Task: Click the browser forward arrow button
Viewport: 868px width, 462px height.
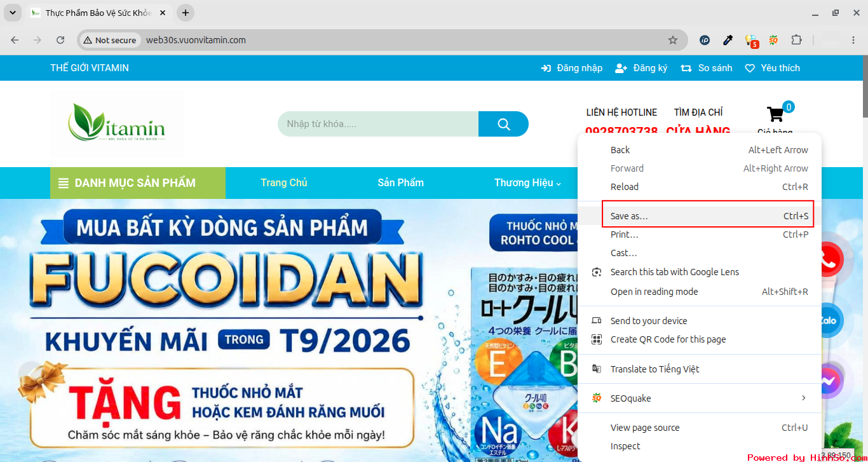Action: tap(37, 40)
